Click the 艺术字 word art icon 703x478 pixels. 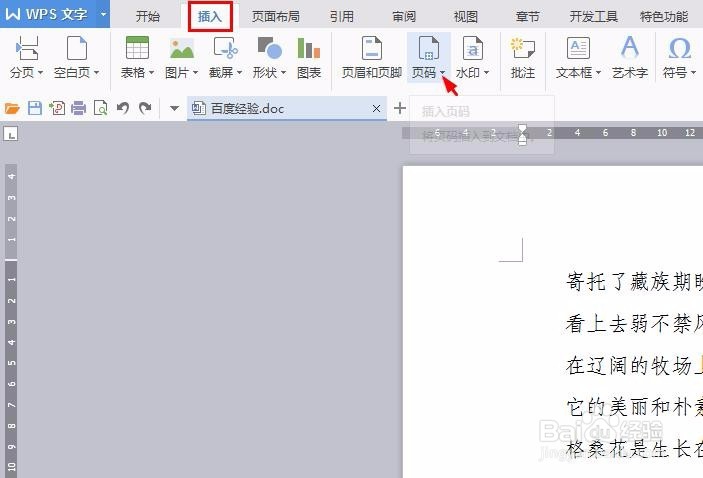[x=630, y=48]
